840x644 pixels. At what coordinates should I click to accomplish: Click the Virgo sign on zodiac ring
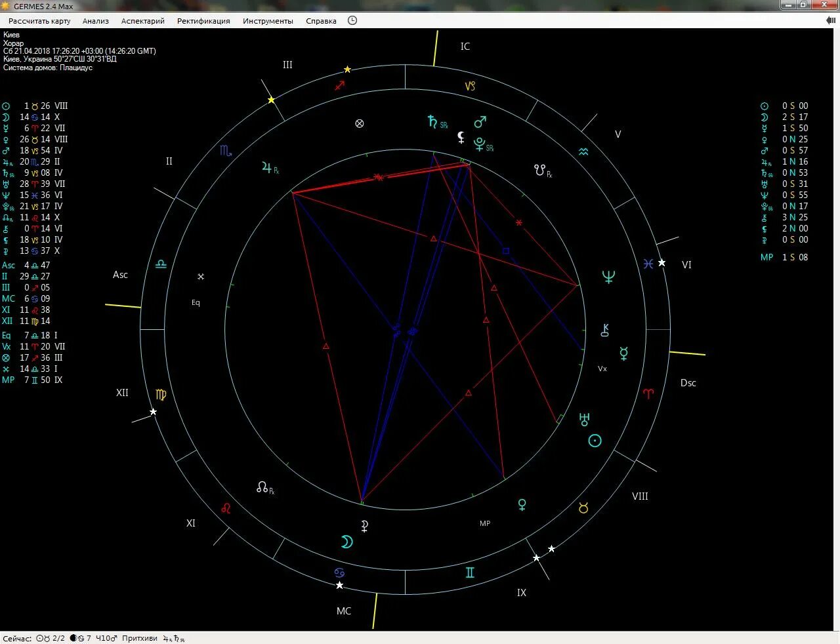coord(161,395)
